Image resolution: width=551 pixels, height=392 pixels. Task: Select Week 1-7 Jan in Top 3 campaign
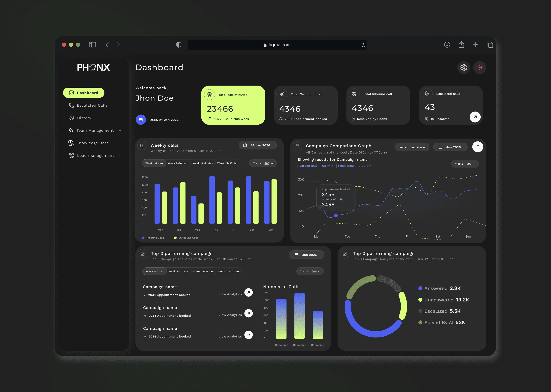click(x=155, y=271)
